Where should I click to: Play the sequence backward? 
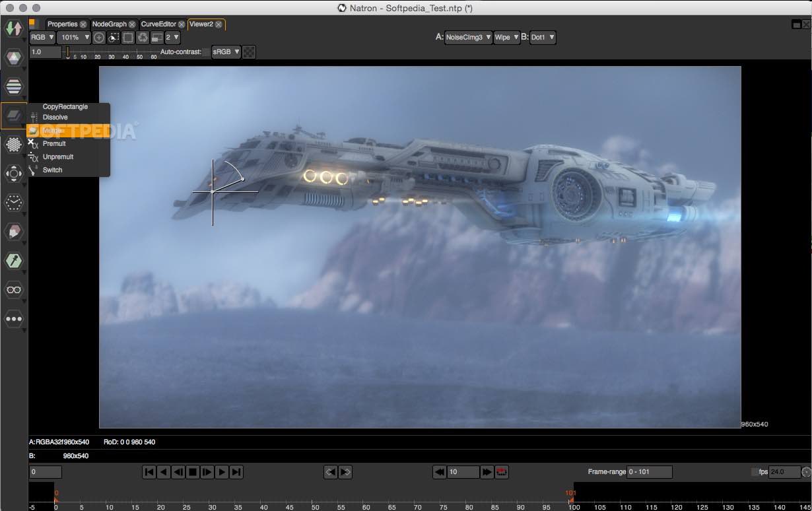coord(164,471)
